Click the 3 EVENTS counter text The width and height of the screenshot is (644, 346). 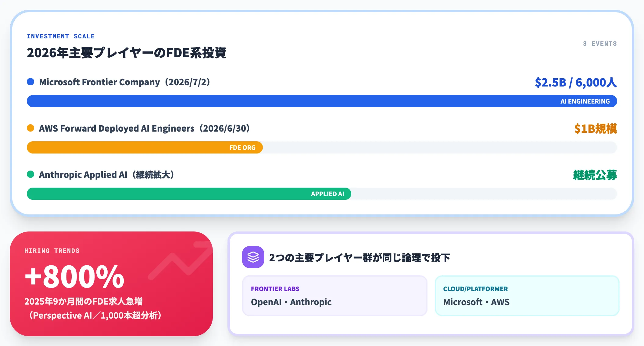point(600,44)
